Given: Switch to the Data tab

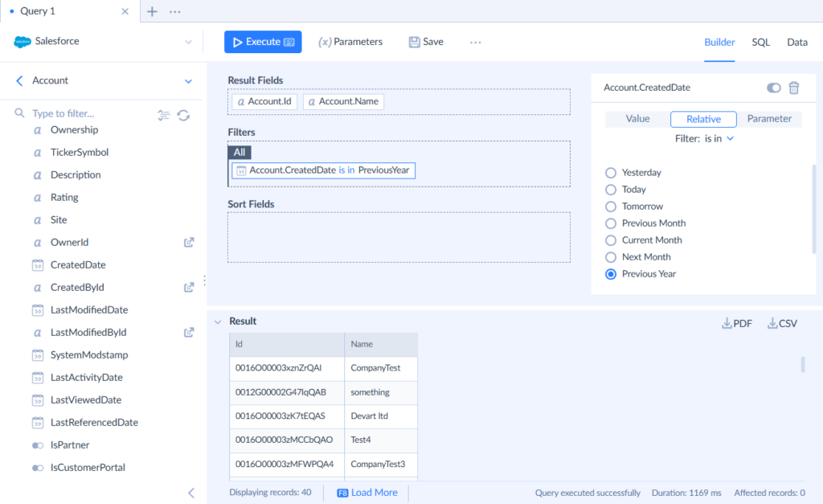Looking at the screenshot, I should point(796,42).
